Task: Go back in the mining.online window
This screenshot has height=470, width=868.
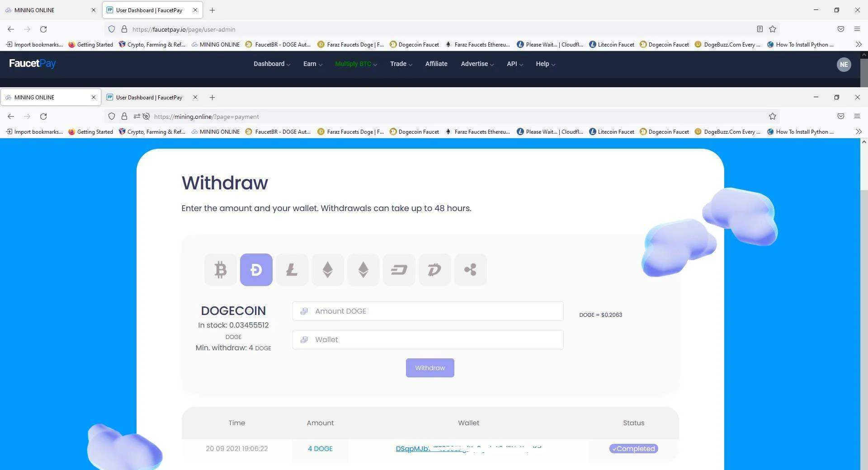Action: click(x=11, y=117)
